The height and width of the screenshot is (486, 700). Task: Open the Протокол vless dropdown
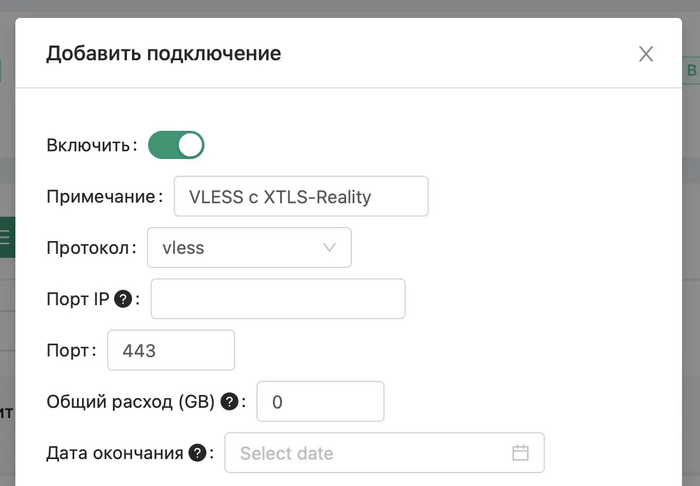pyautogui.click(x=249, y=248)
